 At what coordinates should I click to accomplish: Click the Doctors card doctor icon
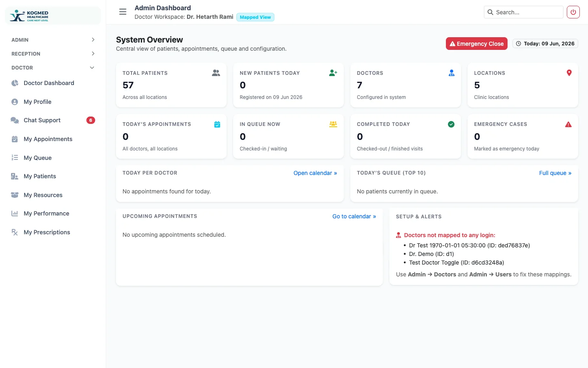point(452,73)
